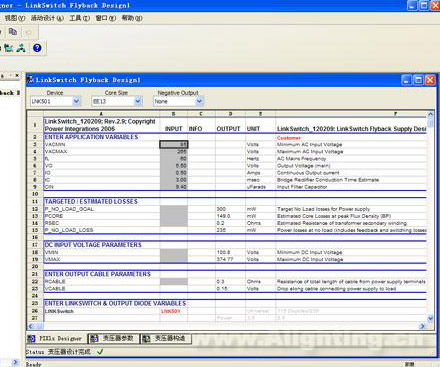Click the spreadsheet's vertical scrollbar down arrow
Viewport: 440px width, 367px height.
(430, 318)
